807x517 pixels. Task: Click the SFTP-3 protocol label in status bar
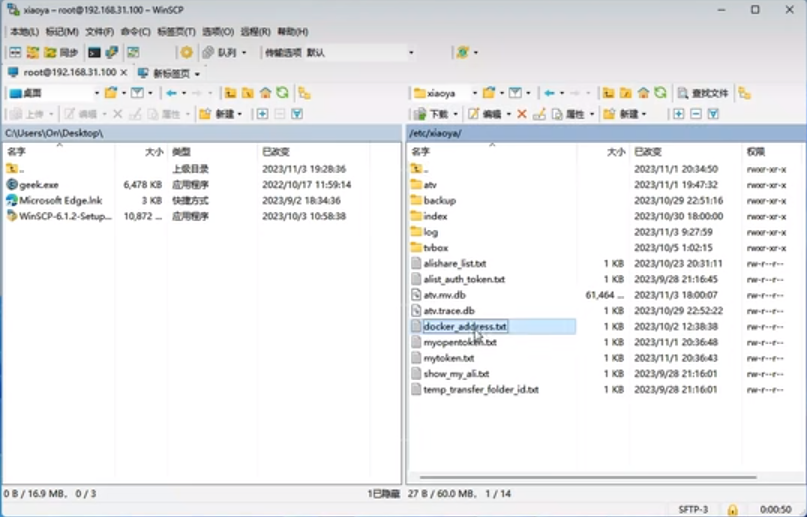click(x=693, y=509)
